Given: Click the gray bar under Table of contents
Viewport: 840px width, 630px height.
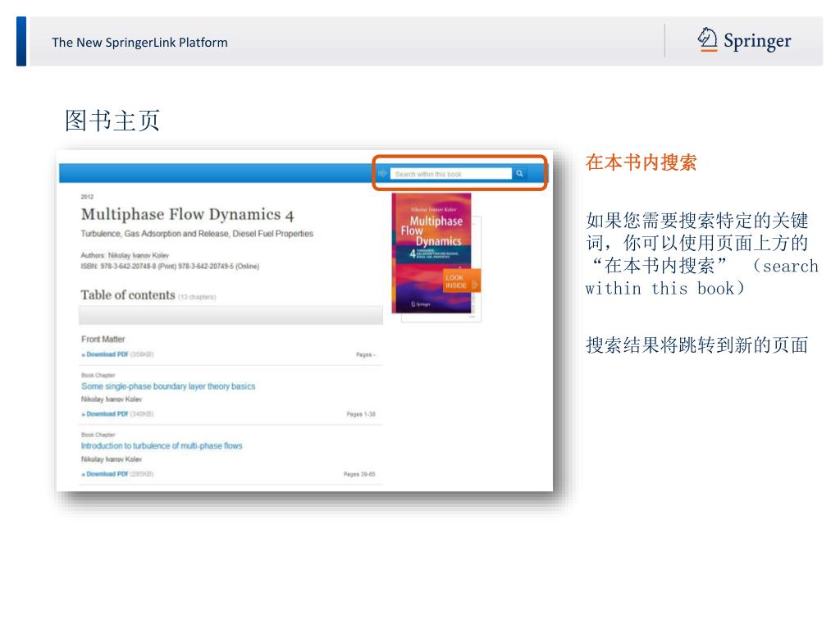Looking at the screenshot, I should [x=231, y=315].
